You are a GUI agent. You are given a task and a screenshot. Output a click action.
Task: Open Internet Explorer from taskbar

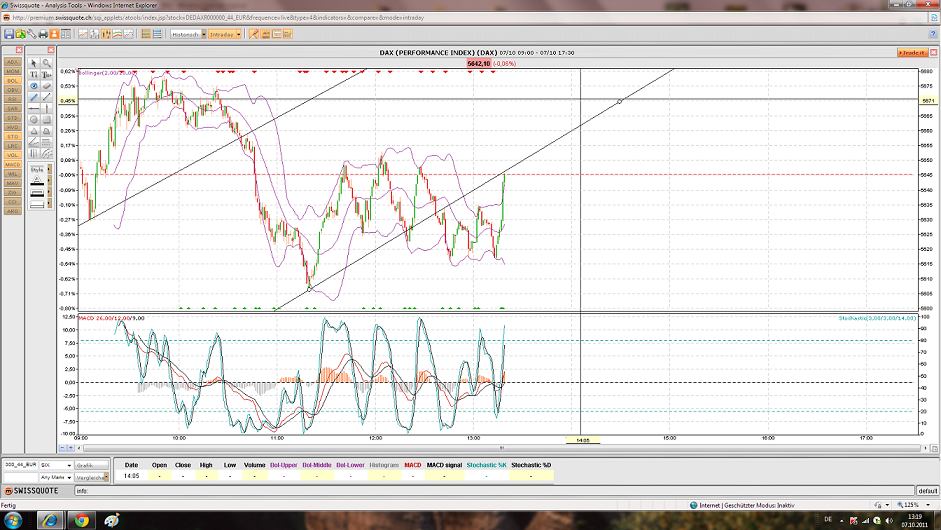tap(50, 520)
